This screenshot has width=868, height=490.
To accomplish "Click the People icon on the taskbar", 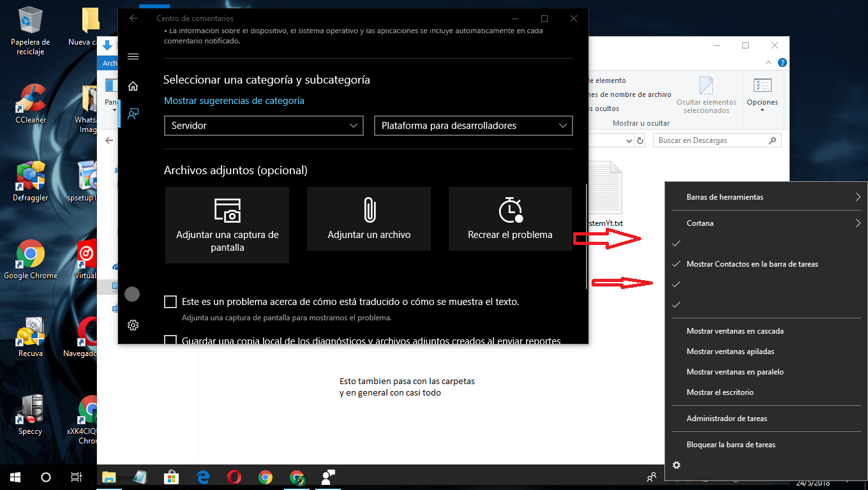I will 651,477.
